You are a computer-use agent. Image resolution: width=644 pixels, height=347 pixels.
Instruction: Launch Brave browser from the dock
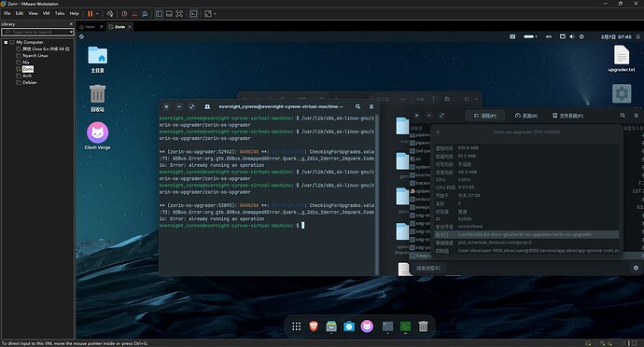314,326
